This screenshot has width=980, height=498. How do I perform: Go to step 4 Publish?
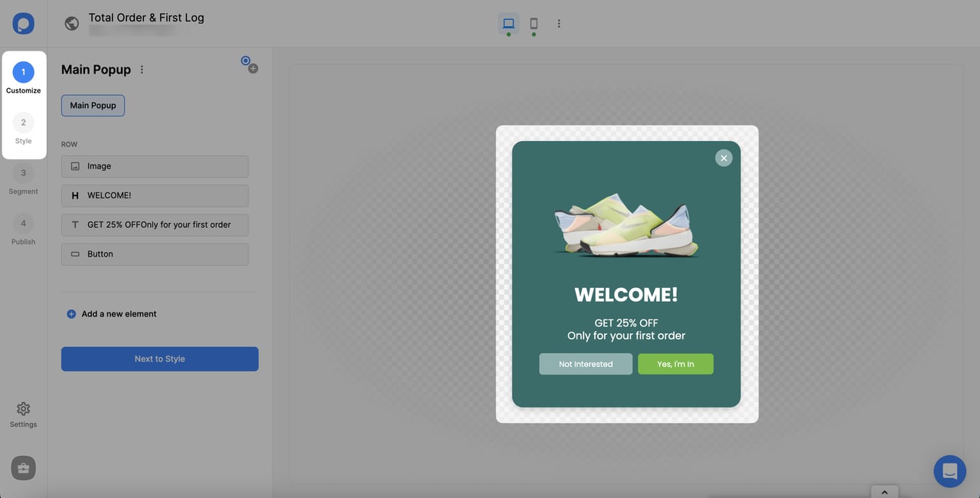(23, 231)
